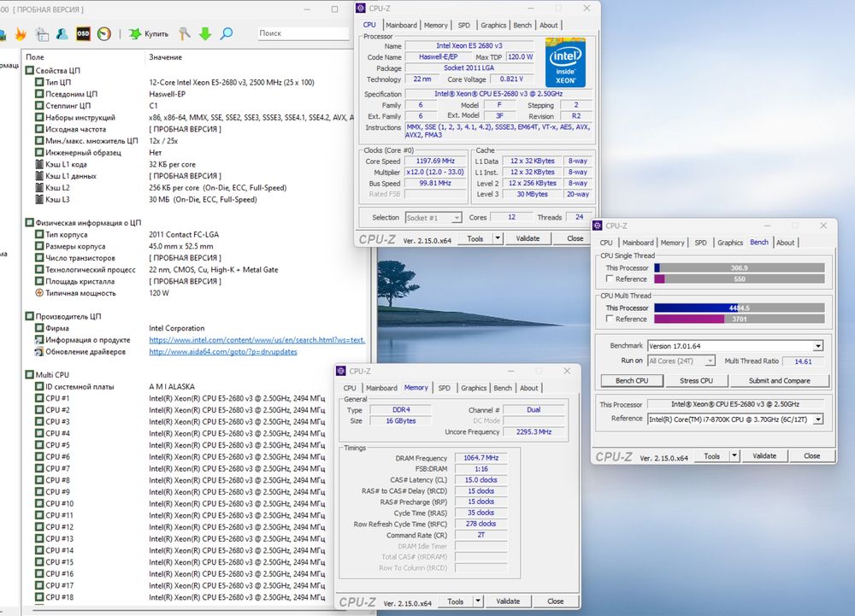Open Graphics tab in CPU-Z Memory window

(x=474, y=389)
